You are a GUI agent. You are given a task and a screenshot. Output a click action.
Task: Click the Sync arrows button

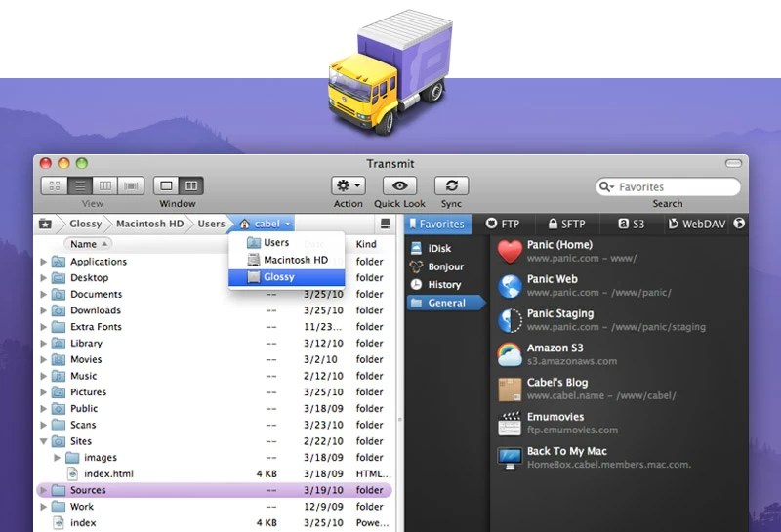451,185
